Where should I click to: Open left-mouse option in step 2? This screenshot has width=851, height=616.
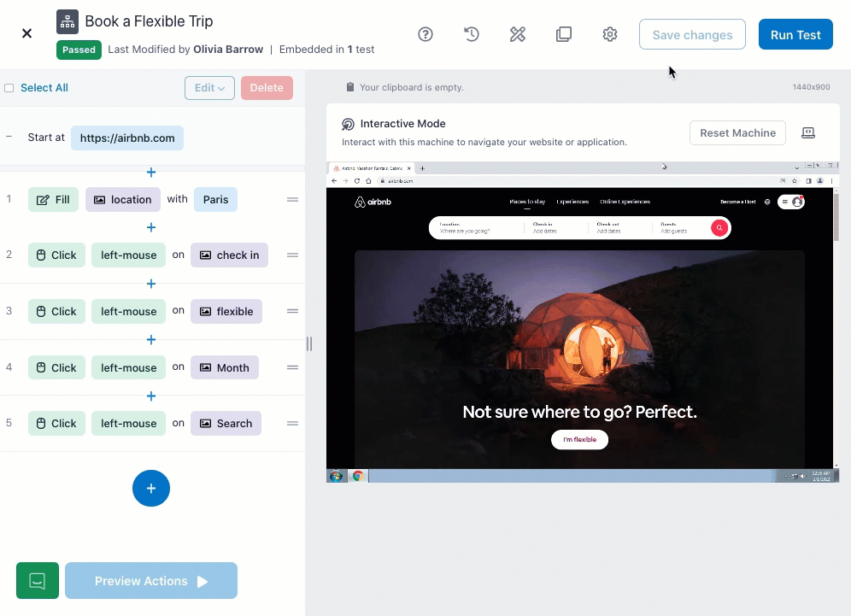point(129,255)
